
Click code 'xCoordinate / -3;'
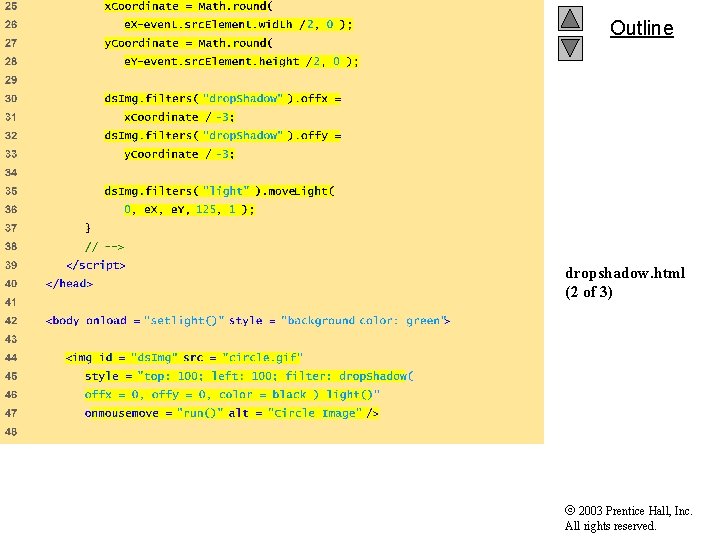click(x=179, y=117)
